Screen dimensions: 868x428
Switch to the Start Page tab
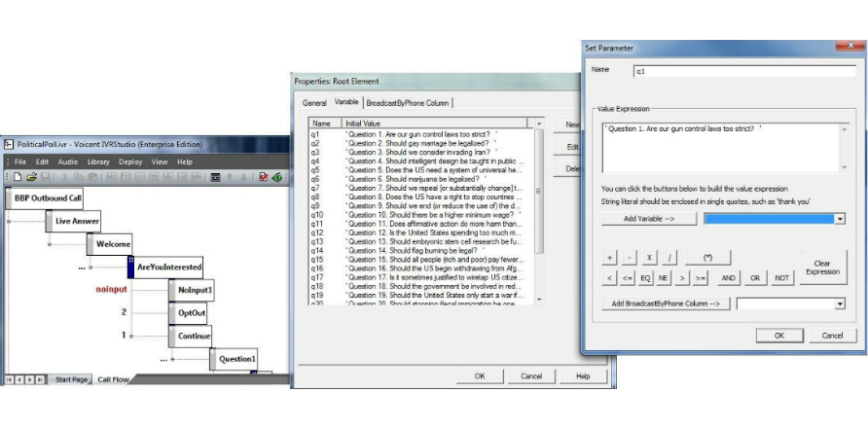(71, 379)
